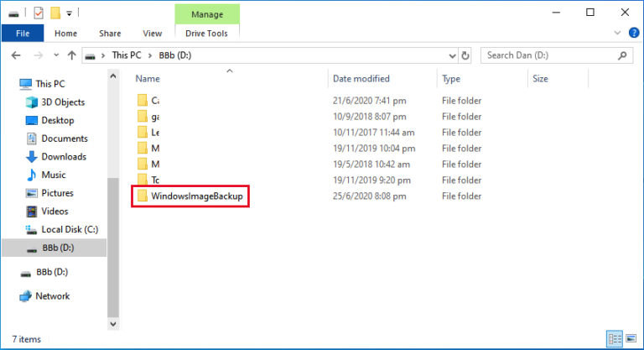The height and width of the screenshot is (350, 644).
Task: Open the Customize Quick Access Toolbar dropdown
Action: [70, 13]
